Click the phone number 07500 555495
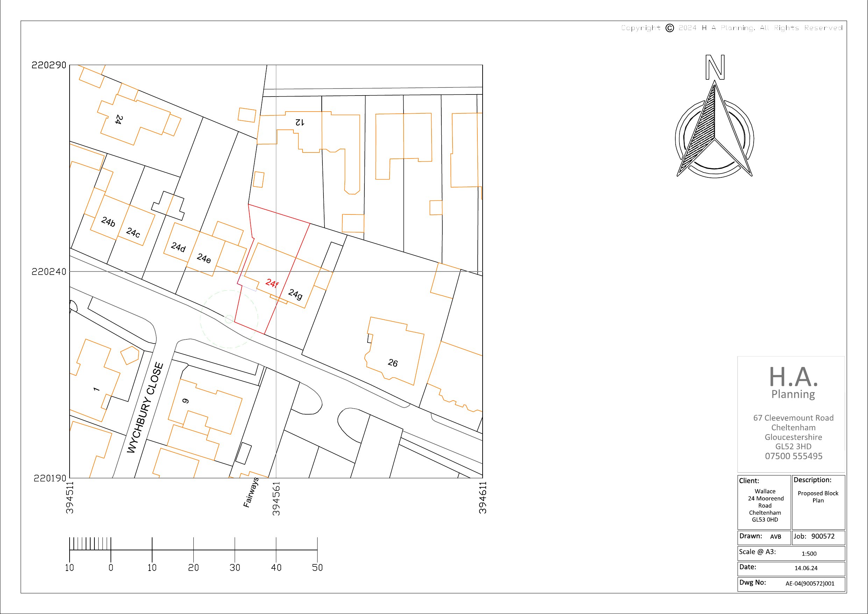868x614 pixels. [x=794, y=456]
